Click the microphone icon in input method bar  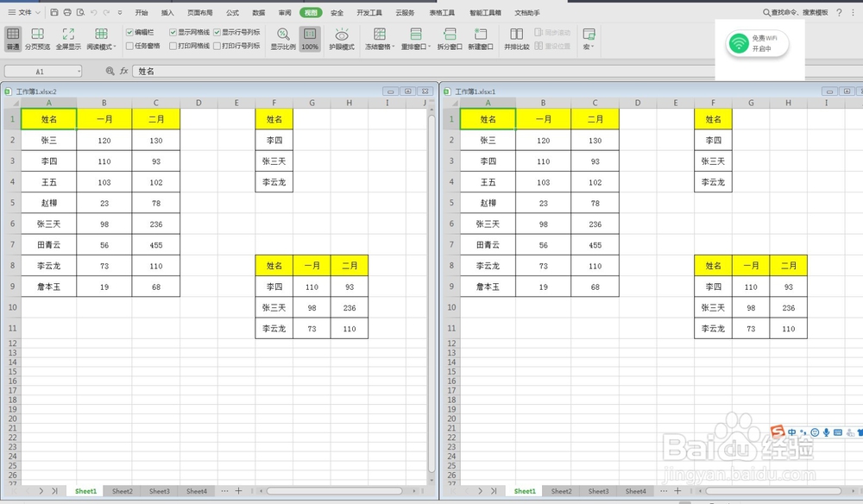[x=826, y=432]
